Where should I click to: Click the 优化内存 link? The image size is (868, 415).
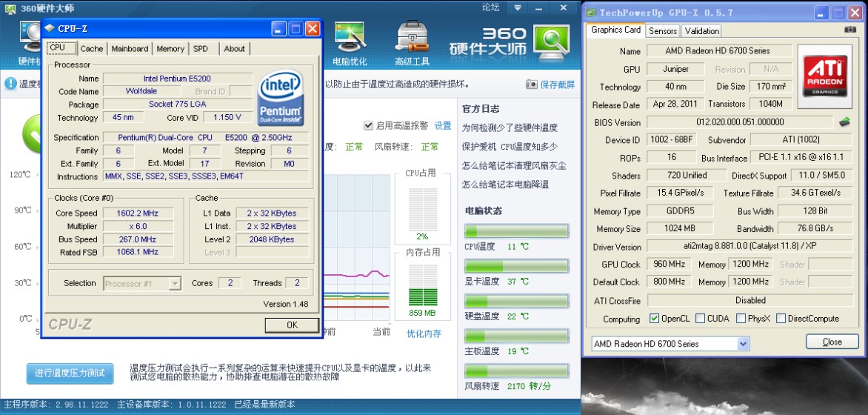coord(424,333)
